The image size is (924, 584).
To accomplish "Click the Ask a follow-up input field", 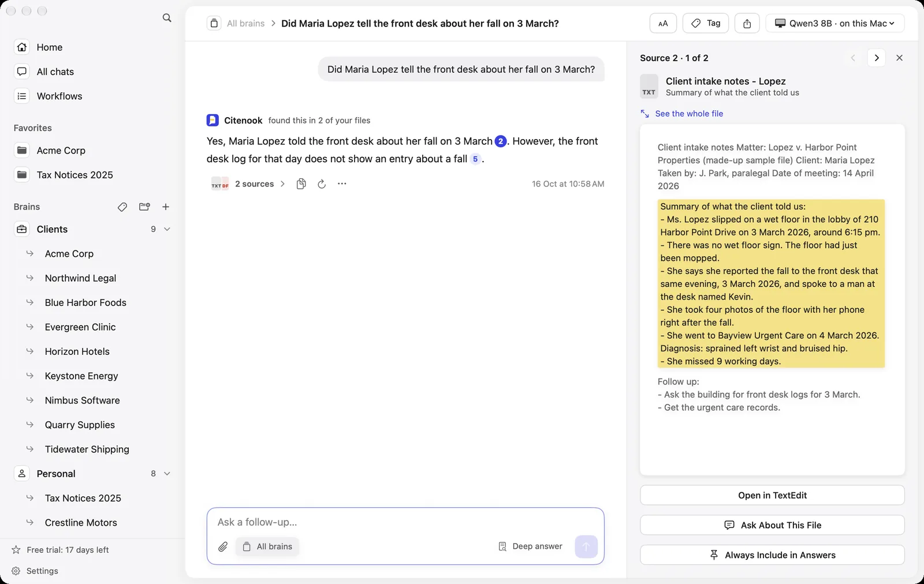I will click(x=405, y=522).
